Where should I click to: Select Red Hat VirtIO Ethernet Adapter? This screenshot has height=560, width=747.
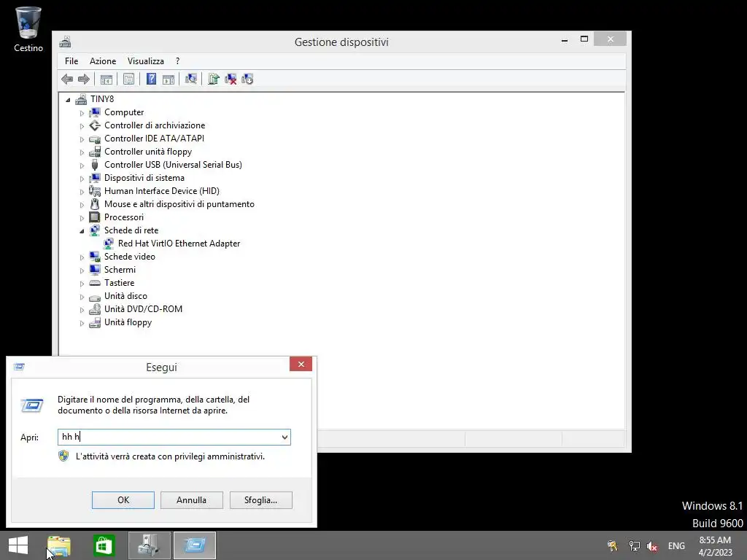(179, 244)
